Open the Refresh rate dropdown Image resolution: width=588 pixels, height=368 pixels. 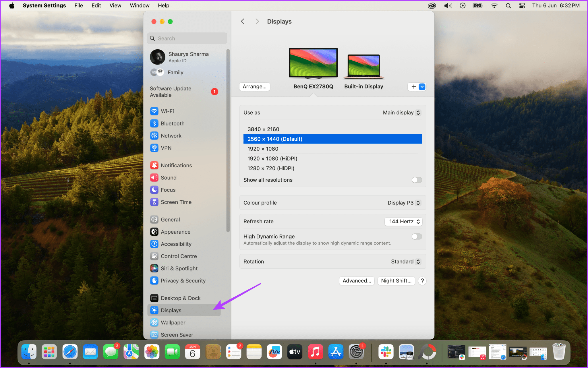[x=403, y=221]
